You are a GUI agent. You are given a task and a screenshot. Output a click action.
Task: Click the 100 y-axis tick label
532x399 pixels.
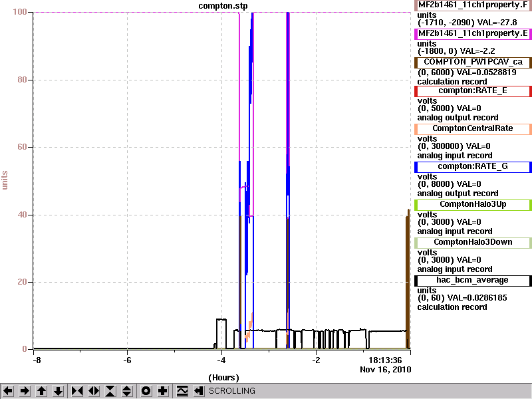(20, 12)
